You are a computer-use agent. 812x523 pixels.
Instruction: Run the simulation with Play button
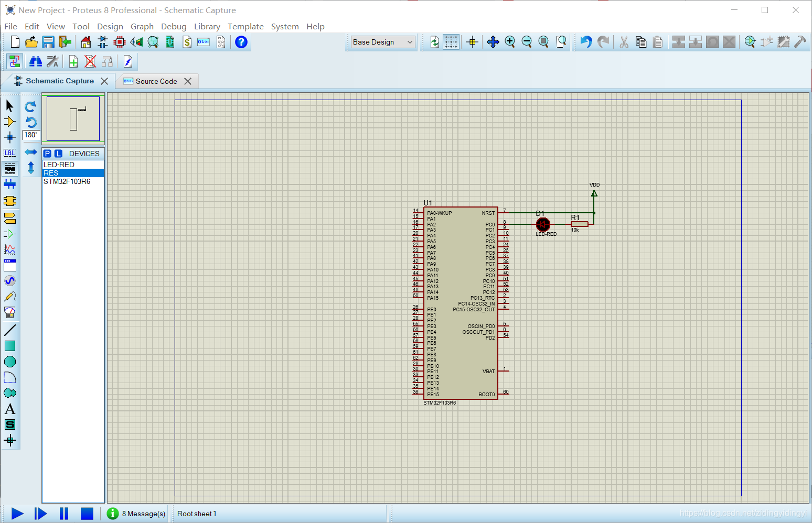coord(17,514)
